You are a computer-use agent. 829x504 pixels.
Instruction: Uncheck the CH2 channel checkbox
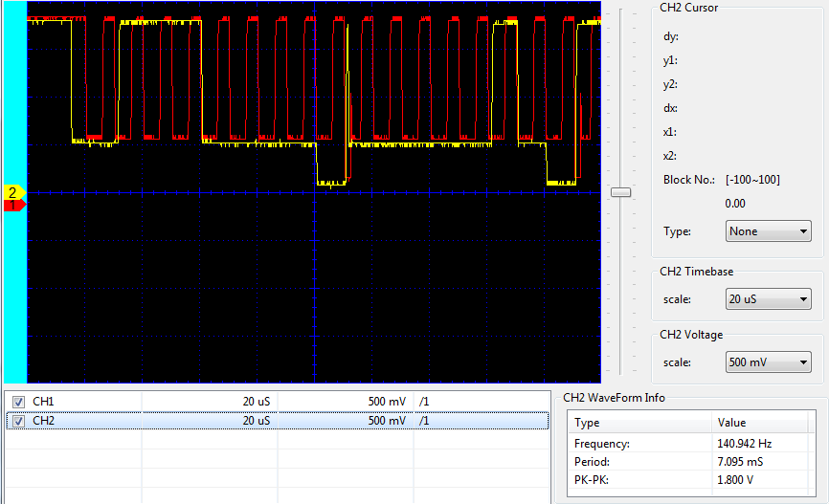(18, 421)
